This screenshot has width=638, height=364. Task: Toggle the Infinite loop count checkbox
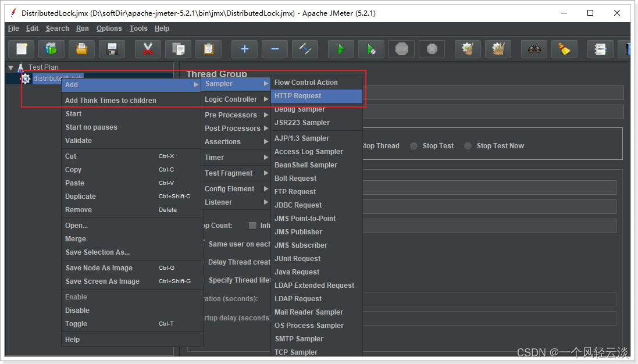252,225
